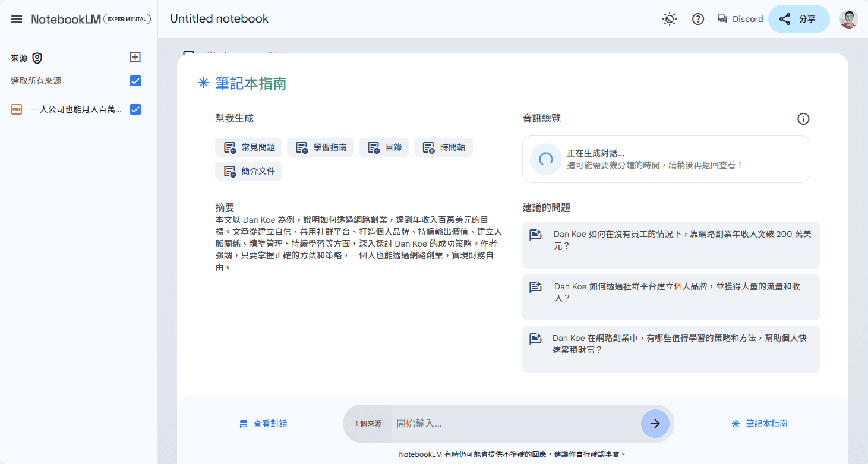The width and height of the screenshot is (868, 464).
Task: Click the PDF icon of the source
Action: click(17, 109)
